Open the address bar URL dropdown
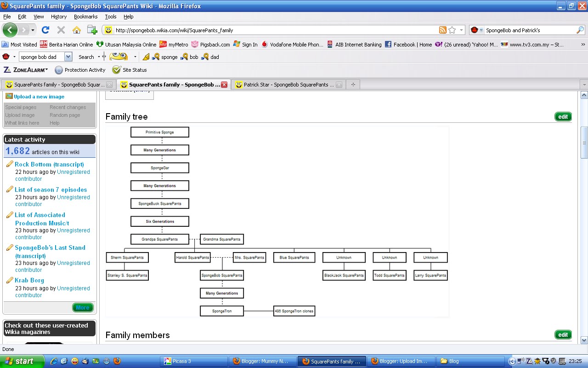 [x=462, y=30]
